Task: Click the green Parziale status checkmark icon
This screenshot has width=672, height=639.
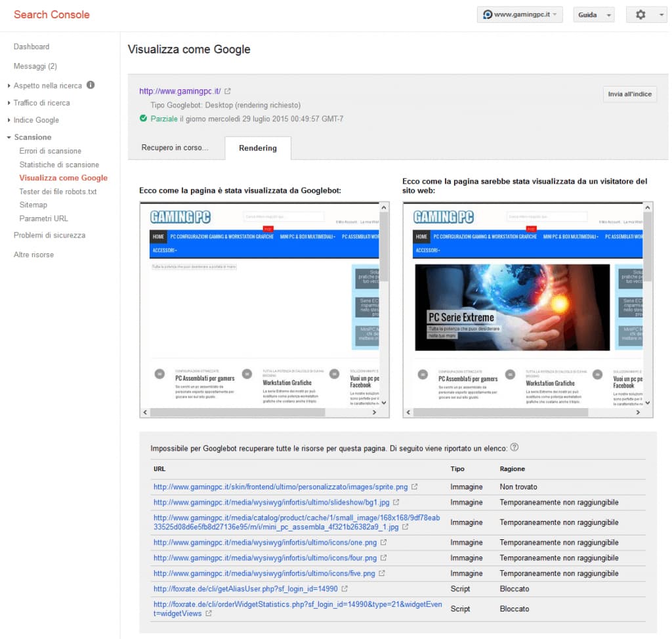Action: [144, 118]
